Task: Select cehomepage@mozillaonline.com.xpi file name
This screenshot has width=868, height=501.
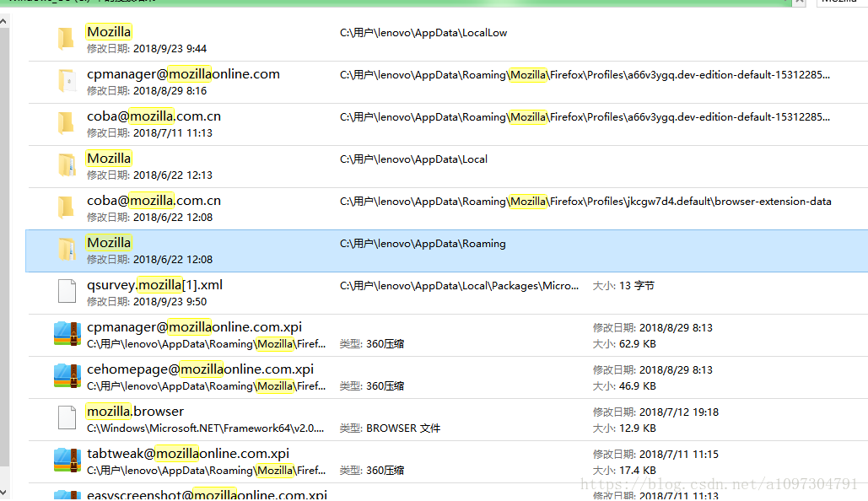Action: [201, 369]
